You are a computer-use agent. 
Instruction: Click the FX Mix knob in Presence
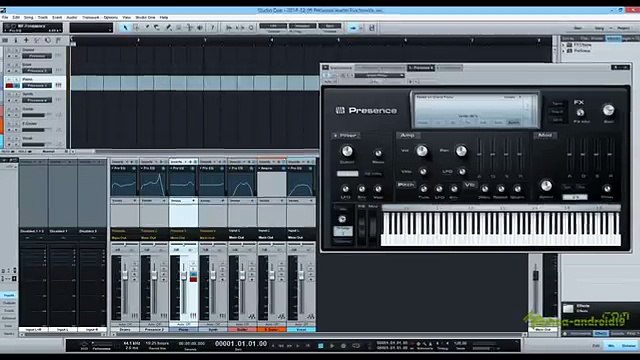pos(580,113)
